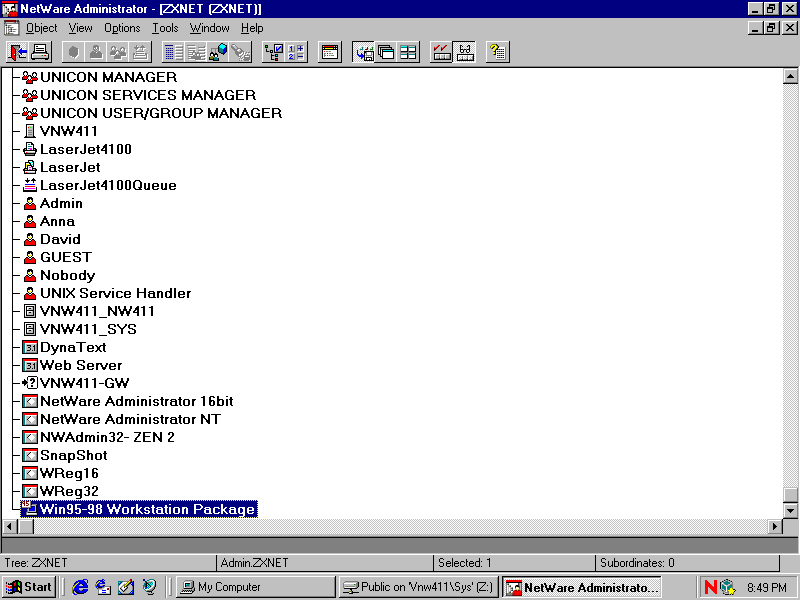The height and width of the screenshot is (600, 800).
Task: Click the Help question mark toolbar icon
Action: tap(497, 52)
